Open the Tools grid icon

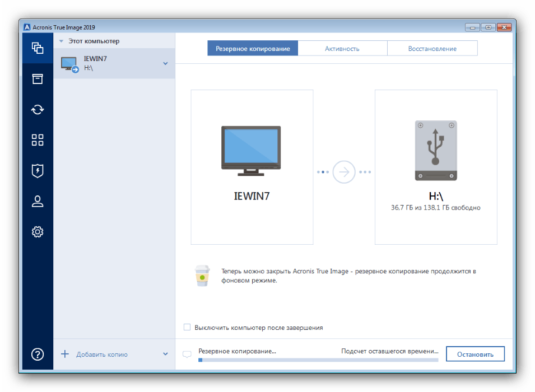pos(38,140)
